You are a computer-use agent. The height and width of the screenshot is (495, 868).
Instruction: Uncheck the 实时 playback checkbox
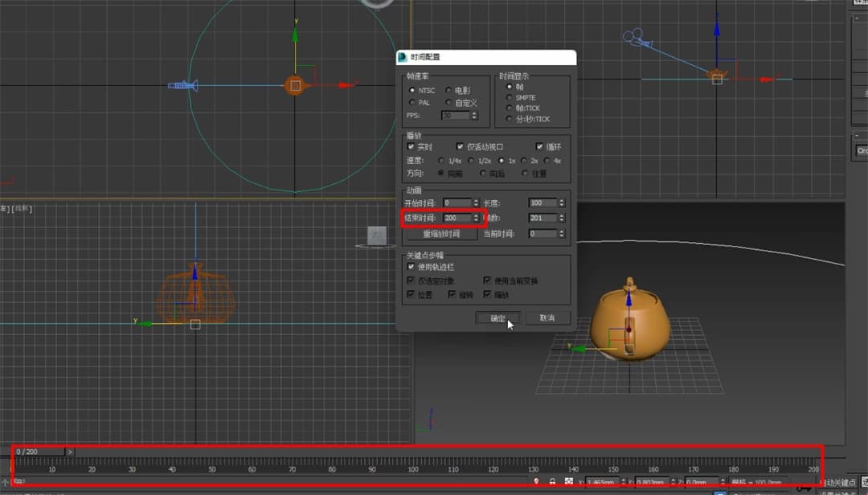411,147
